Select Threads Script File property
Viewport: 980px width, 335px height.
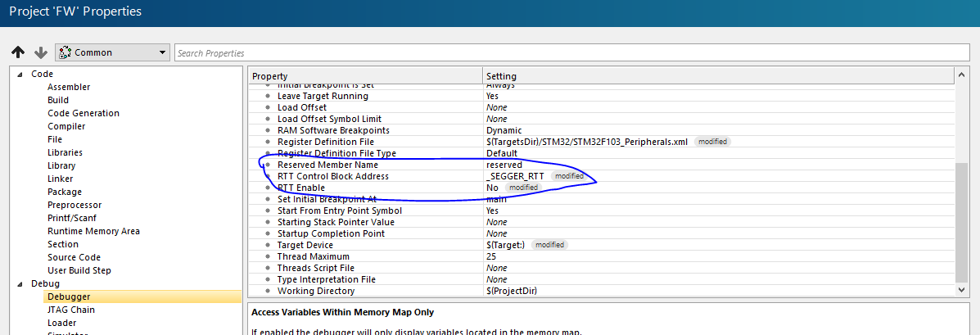pyautogui.click(x=316, y=268)
